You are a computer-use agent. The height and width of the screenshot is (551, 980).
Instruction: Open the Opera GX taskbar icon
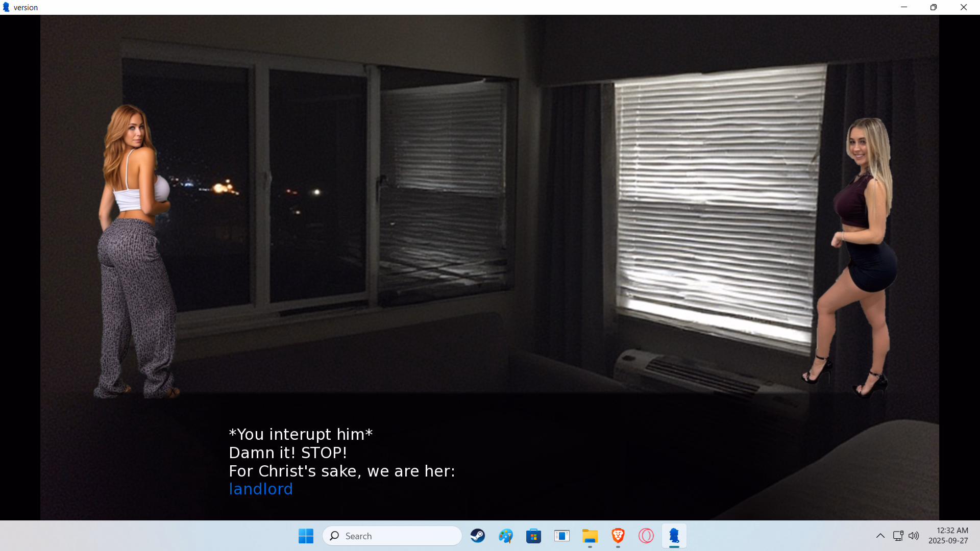[x=646, y=536]
